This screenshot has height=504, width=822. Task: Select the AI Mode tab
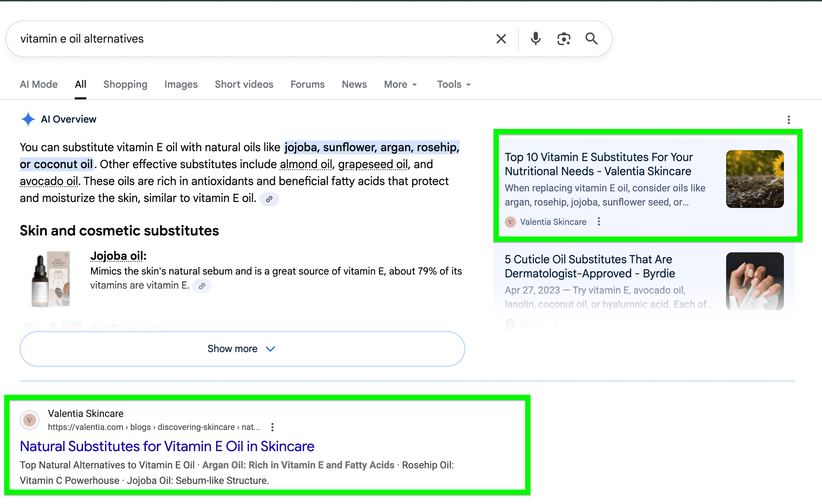click(x=38, y=84)
